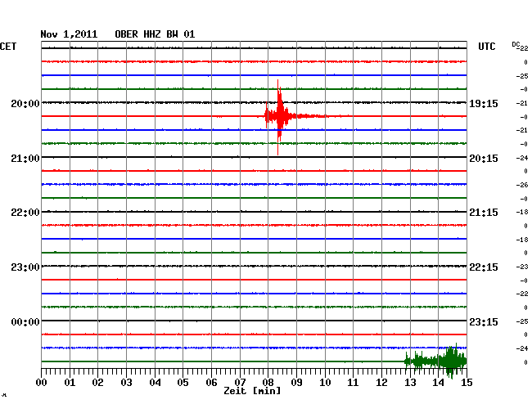Pick minute label "07" on the Zeit axis
The width and height of the screenshot is (532, 404).
240,382
